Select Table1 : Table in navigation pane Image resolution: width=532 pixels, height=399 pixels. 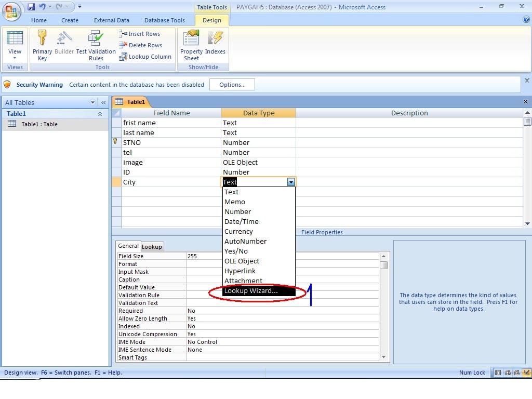pyautogui.click(x=39, y=124)
